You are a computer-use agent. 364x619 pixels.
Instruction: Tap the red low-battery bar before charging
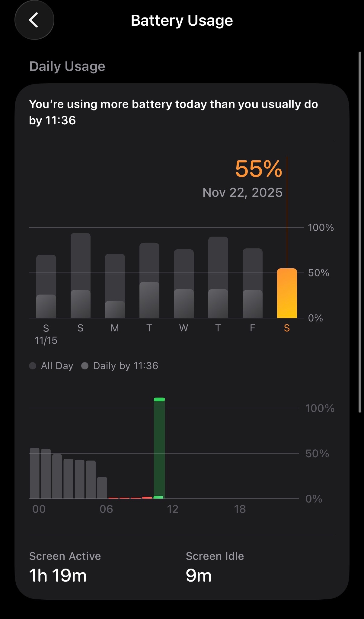[147, 497]
